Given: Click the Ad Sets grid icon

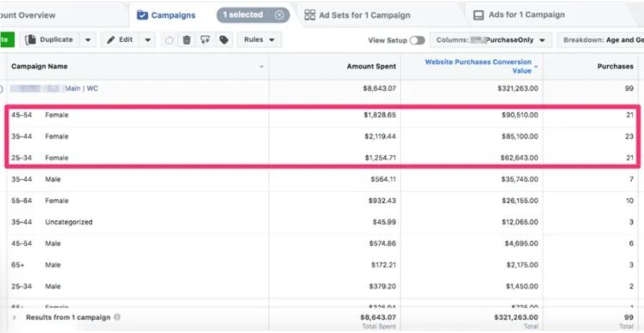Looking at the screenshot, I should tap(310, 15).
